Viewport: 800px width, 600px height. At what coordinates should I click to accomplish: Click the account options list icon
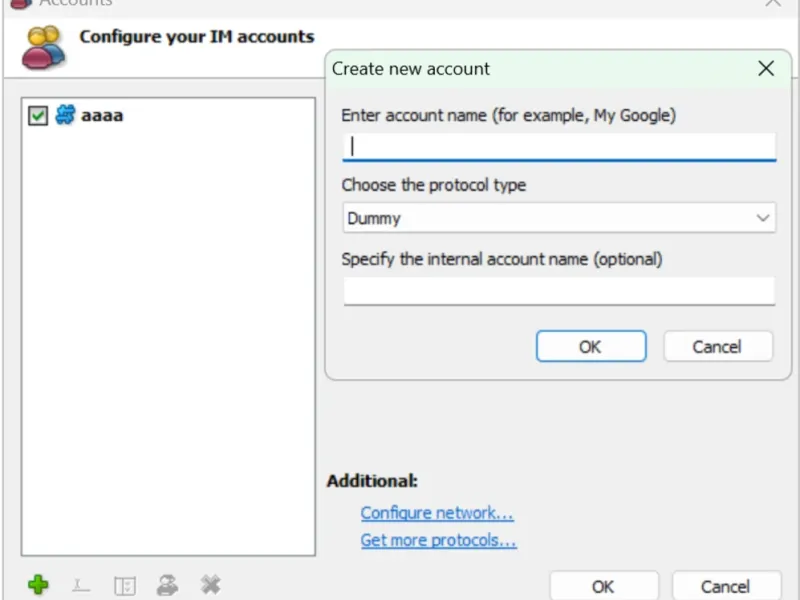click(124, 586)
